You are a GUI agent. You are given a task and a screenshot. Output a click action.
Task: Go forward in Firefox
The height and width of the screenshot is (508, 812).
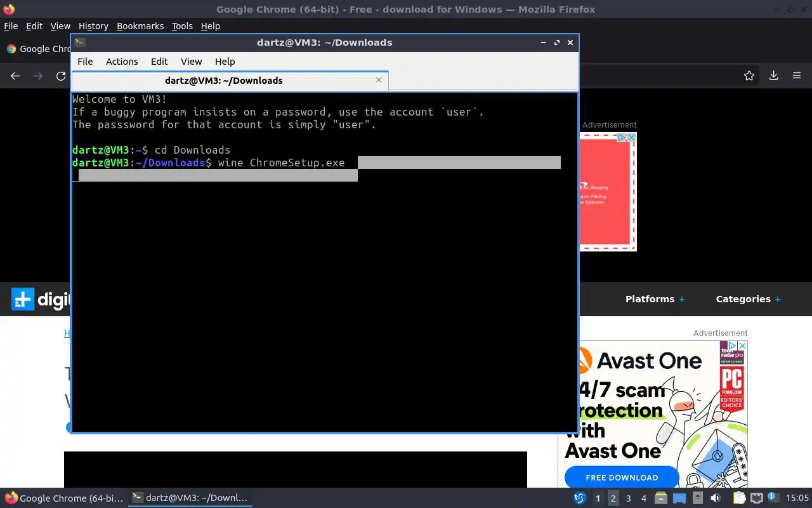click(38, 76)
